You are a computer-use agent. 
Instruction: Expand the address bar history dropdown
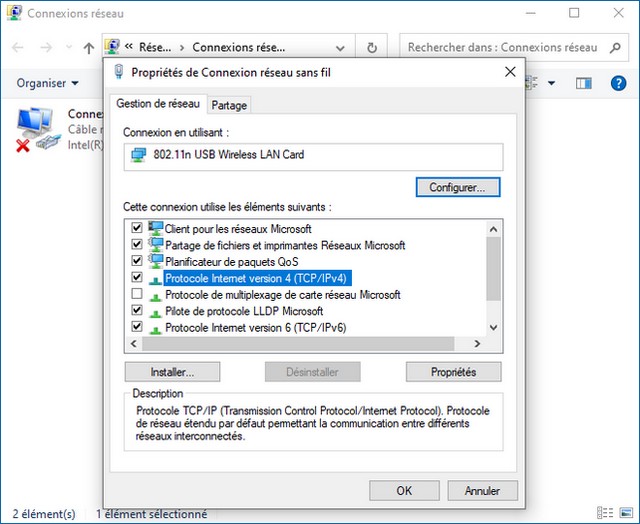click(340, 48)
